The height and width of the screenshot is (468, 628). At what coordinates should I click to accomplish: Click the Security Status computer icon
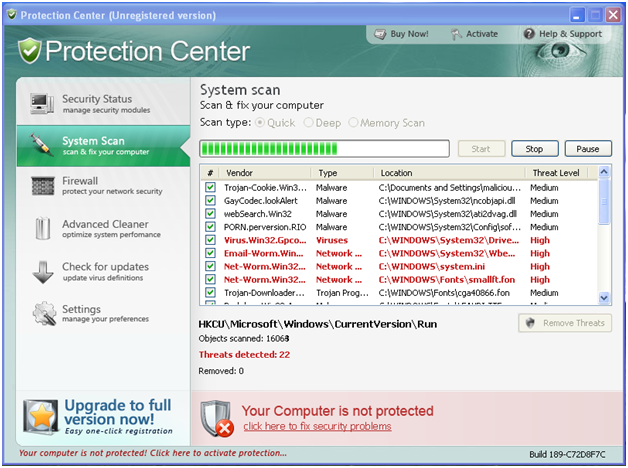click(42, 104)
